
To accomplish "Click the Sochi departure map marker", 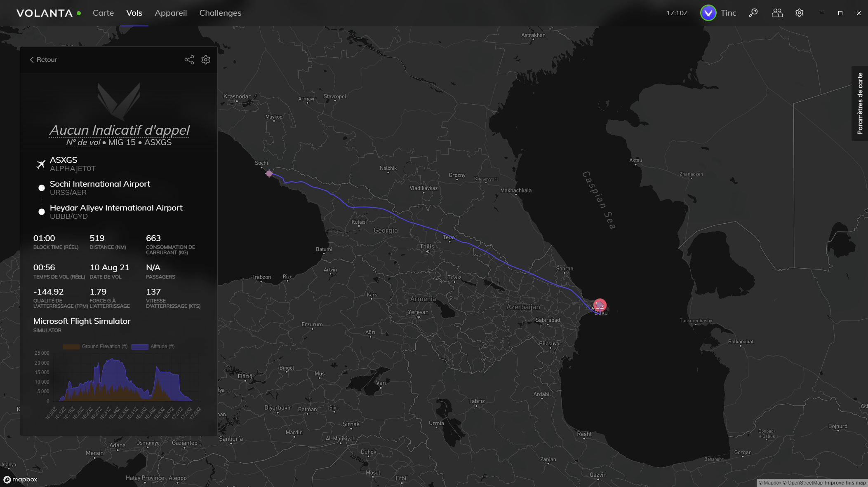I will click(x=269, y=173).
